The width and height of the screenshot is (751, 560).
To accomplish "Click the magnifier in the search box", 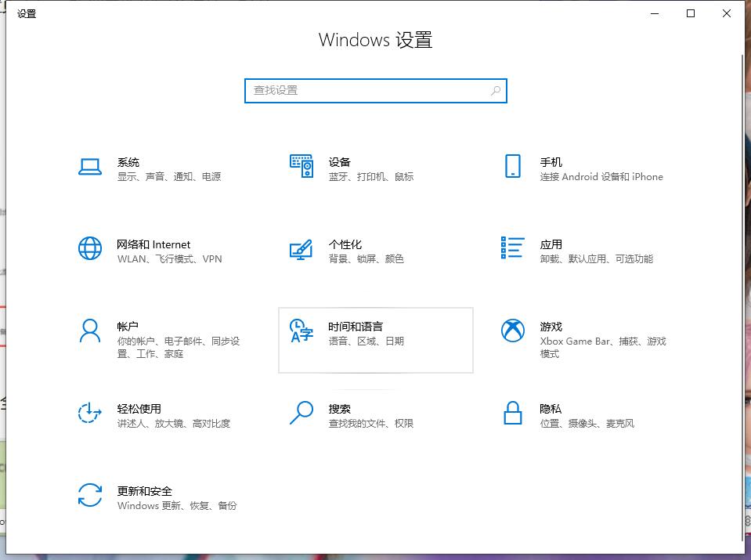I will [495, 91].
